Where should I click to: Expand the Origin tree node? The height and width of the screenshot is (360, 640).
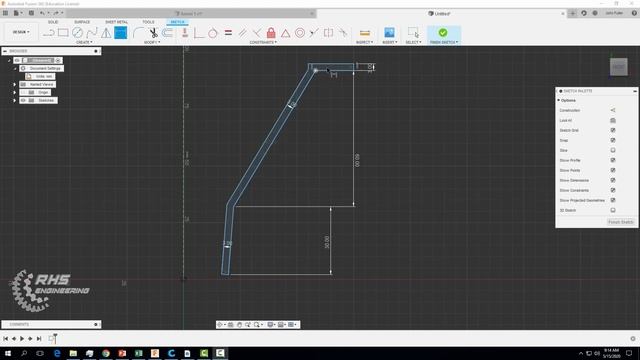point(15,92)
